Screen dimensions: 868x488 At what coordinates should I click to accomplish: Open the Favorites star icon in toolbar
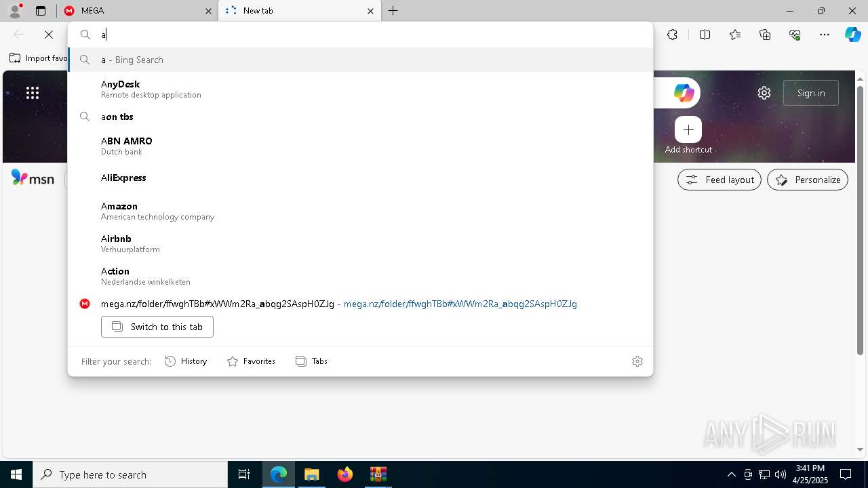tap(735, 35)
